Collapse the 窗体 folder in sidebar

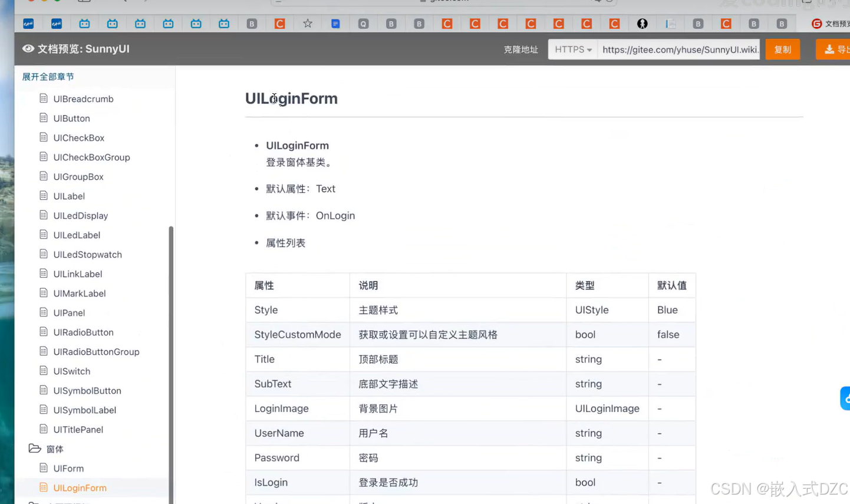tap(35, 449)
